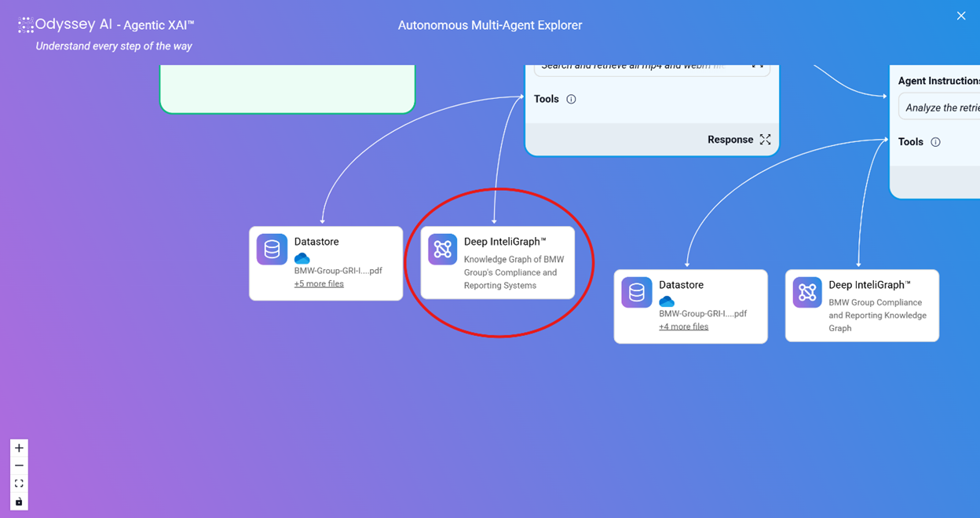
Task: Click the 'Analyze the retrie' instructions field
Action: [x=940, y=108]
